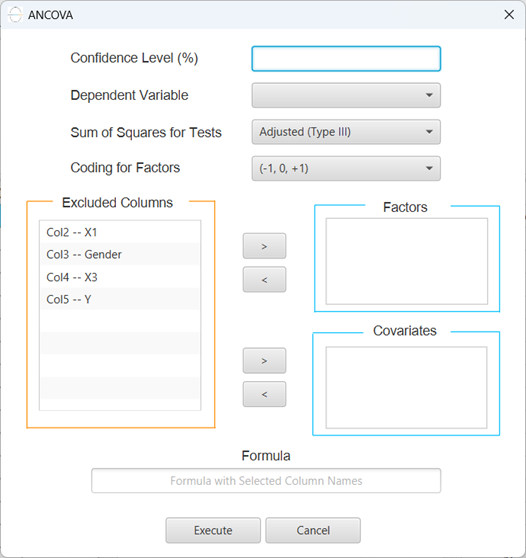
Task: Run analysis with the Execute button
Action: 213,530
